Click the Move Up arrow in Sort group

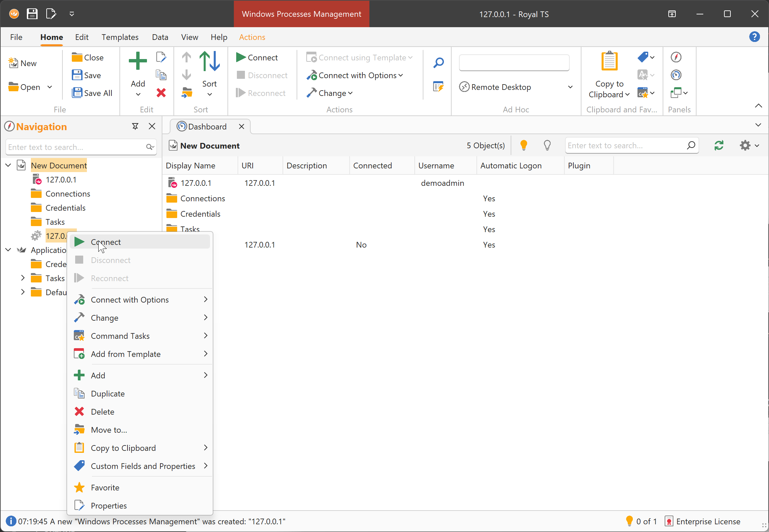point(187,57)
